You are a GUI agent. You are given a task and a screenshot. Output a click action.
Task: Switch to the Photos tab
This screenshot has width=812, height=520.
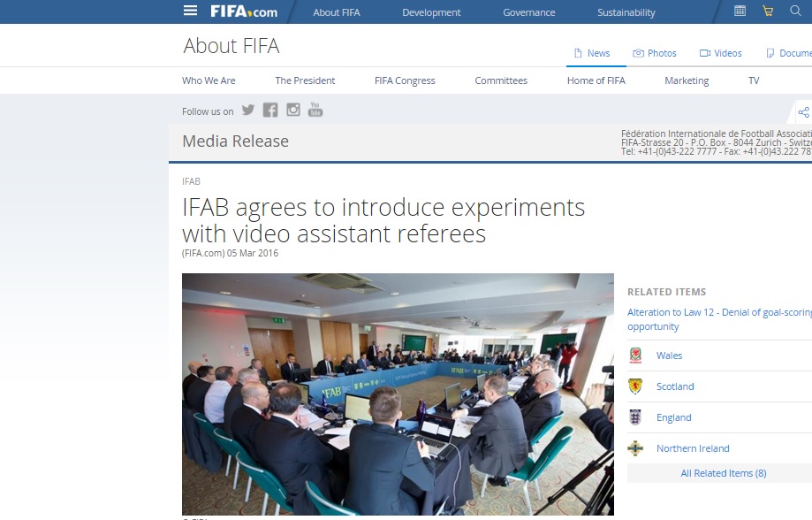click(655, 53)
